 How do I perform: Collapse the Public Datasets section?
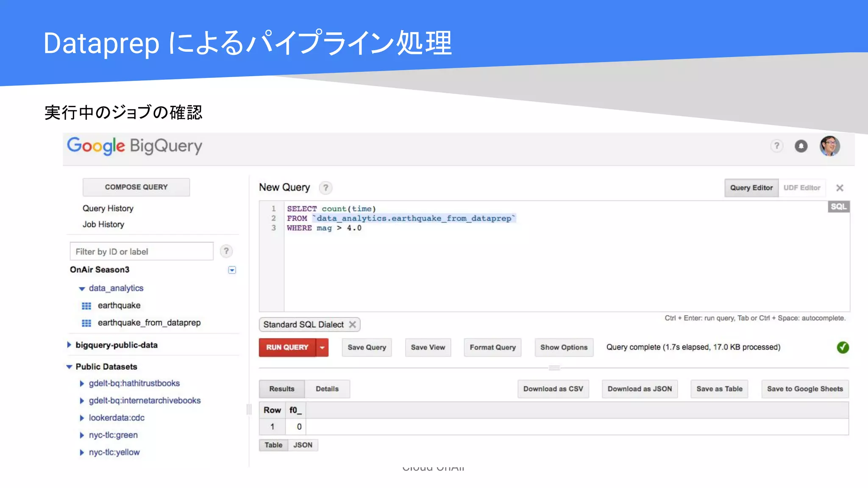[x=69, y=367]
